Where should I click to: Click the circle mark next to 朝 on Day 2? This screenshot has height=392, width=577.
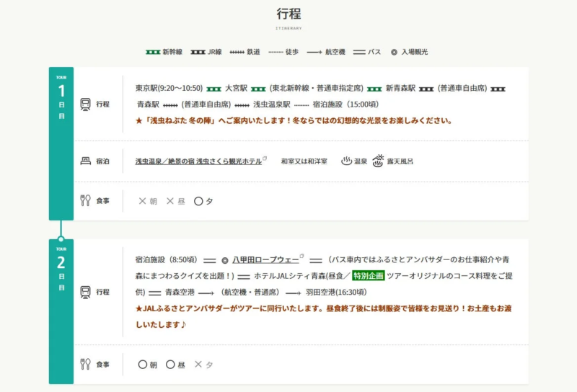[142, 365]
